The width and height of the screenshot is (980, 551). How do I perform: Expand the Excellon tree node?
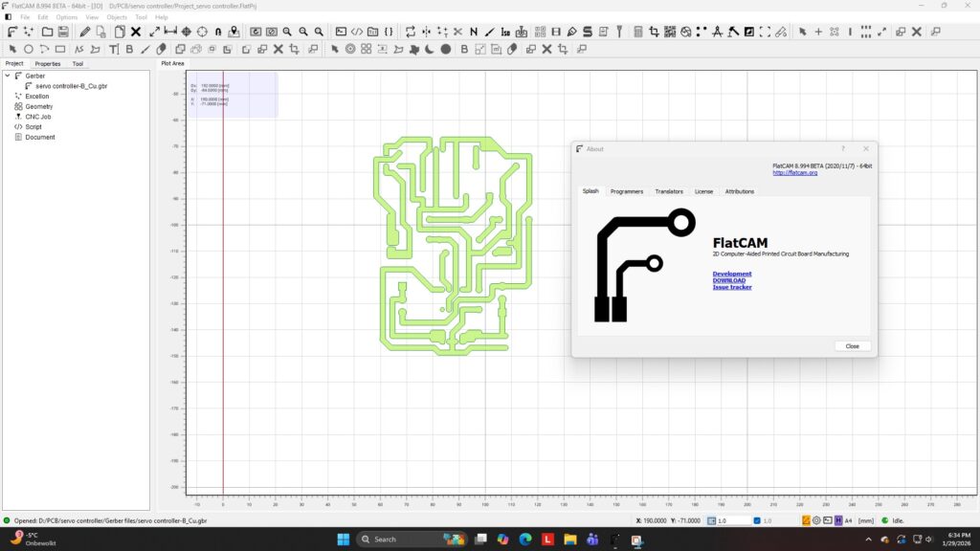(37, 96)
